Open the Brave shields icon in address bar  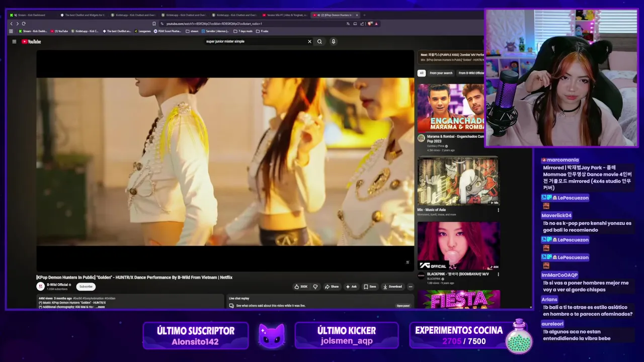pyautogui.click(x=370, y=24)
